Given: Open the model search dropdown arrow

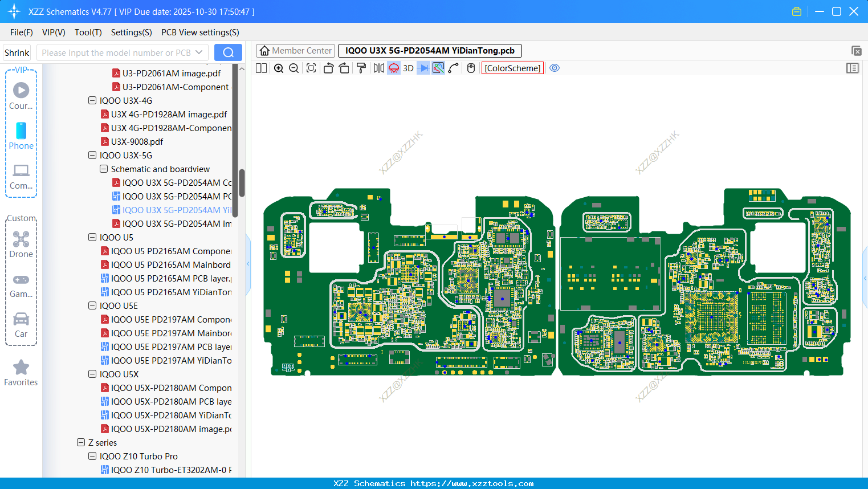Looking at the screenshot, I should 199,52.
